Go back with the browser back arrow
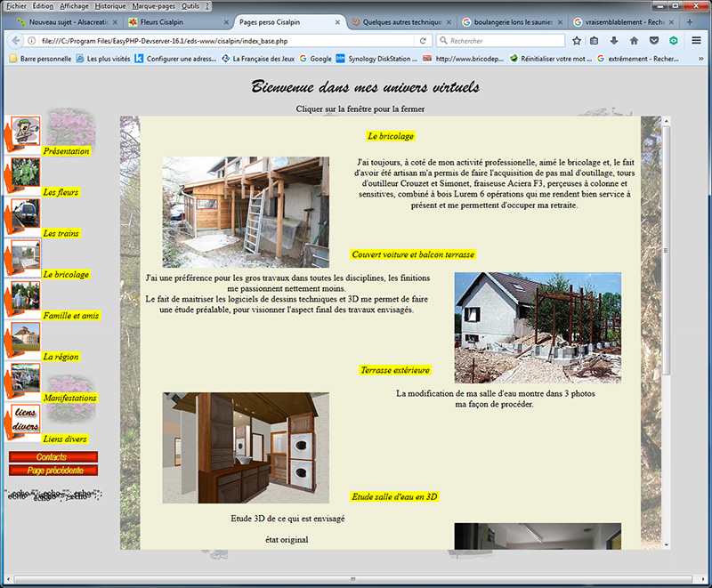The height and width of the screenshot is (588, 712). (x=15, y=41)
